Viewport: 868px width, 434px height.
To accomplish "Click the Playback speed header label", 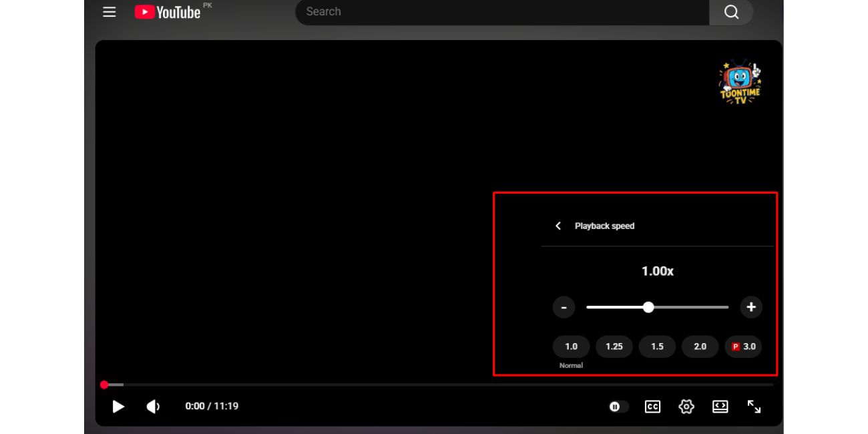I will click(x=605, y=226).
